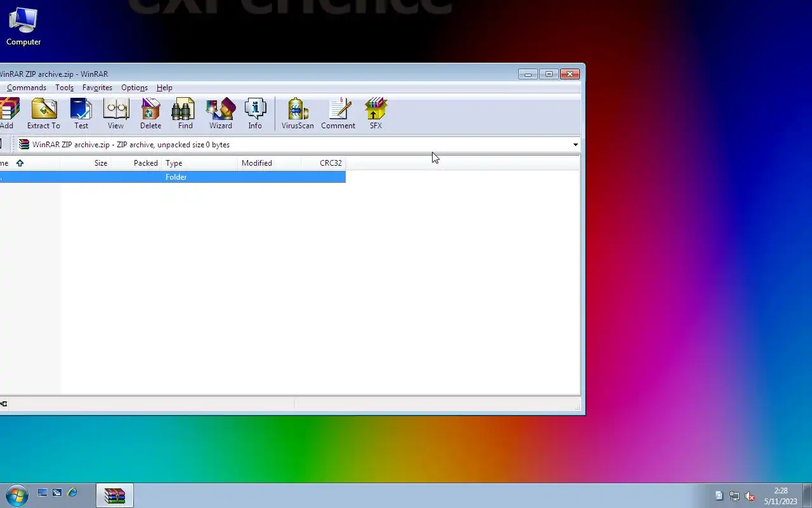Screen dimensions: 812x508
Task: Expand the archive path dropdown
Action: pos(575,145)
